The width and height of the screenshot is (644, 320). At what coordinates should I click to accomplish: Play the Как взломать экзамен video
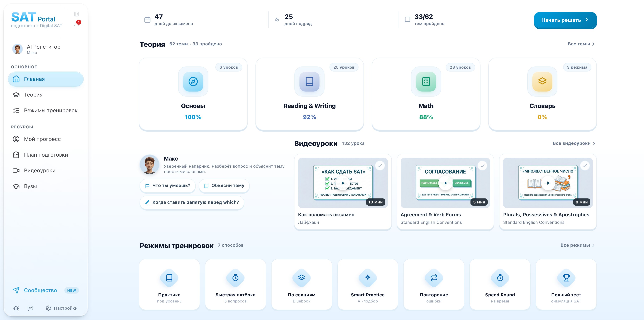click(343, 183)
